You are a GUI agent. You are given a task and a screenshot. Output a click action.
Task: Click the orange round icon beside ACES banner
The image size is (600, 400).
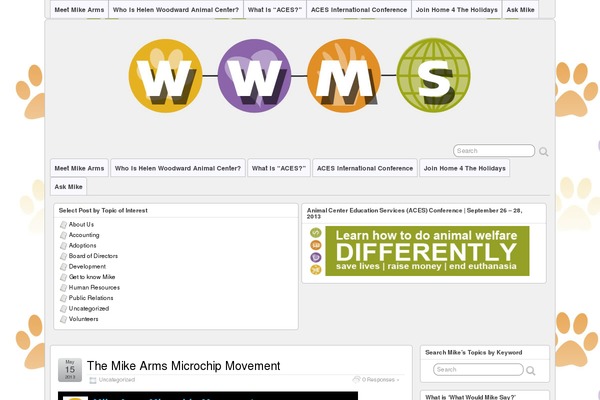point(316,245)
